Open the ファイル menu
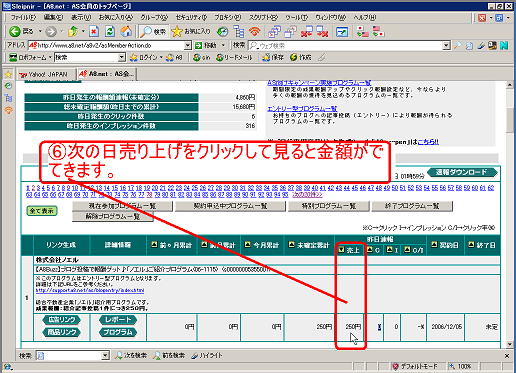 click(x=23, y=17)
